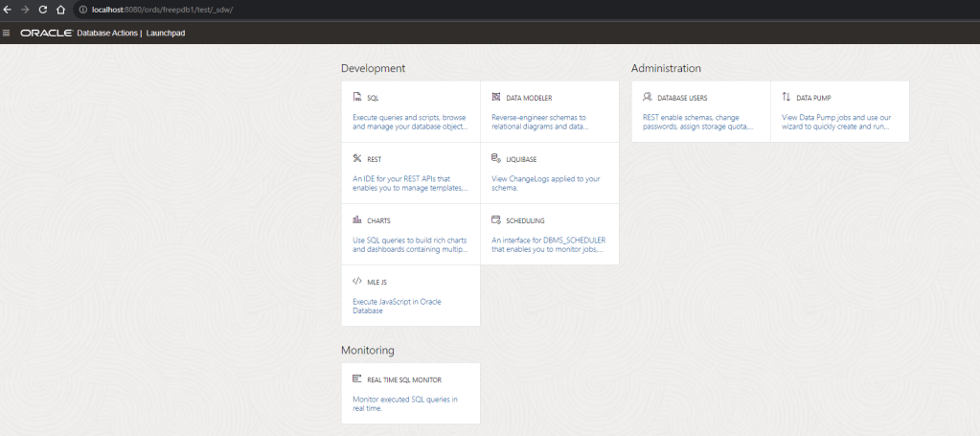Click the Database Users icon
980x436 pixels.
pyautogui.click(x=648, y=97)
